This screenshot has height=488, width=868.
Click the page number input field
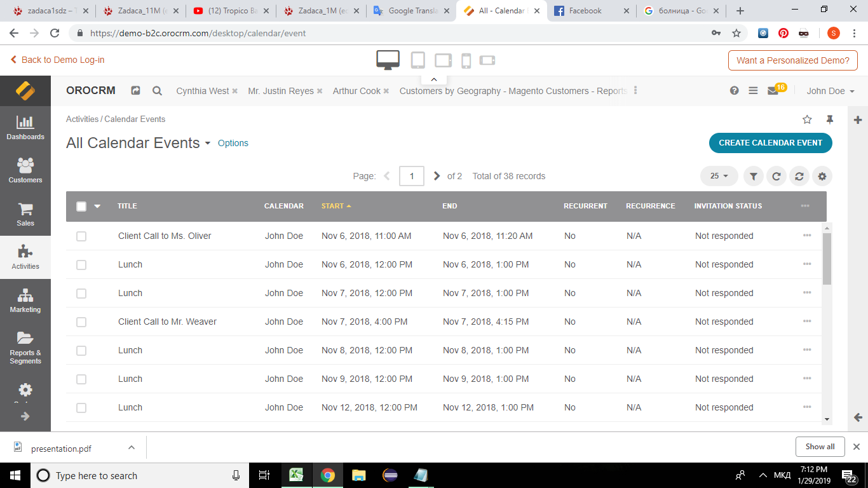click(x=411, y=176)
